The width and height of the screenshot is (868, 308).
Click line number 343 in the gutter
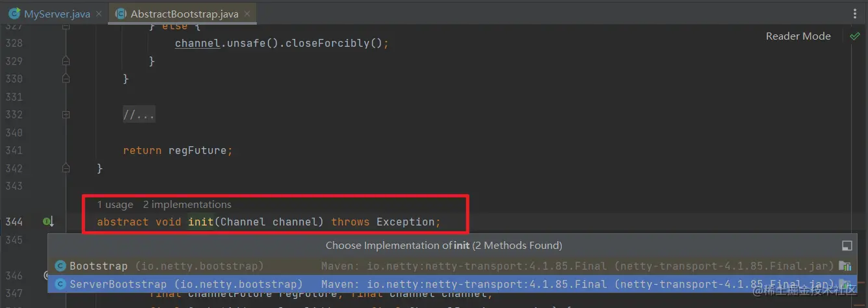(14, 186)
